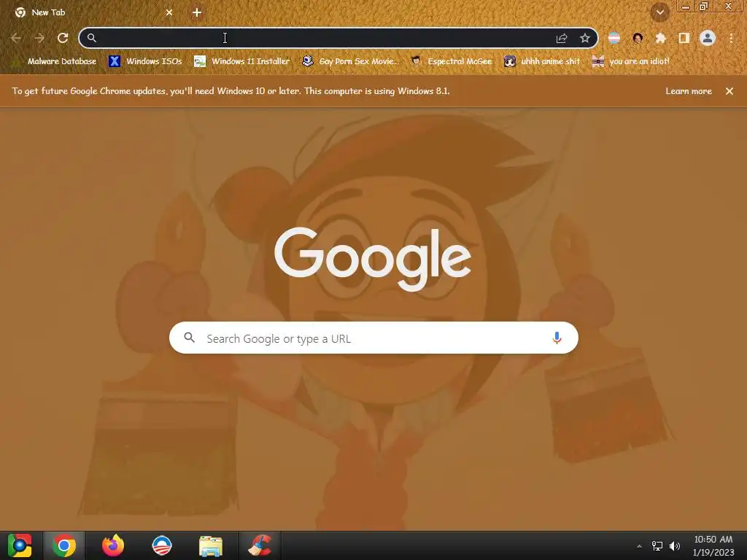Viewport: 747px width, 560px height.
Task: Launch Firefox from the taskbar
Action: pyautogui.click(x=113, y=545)
